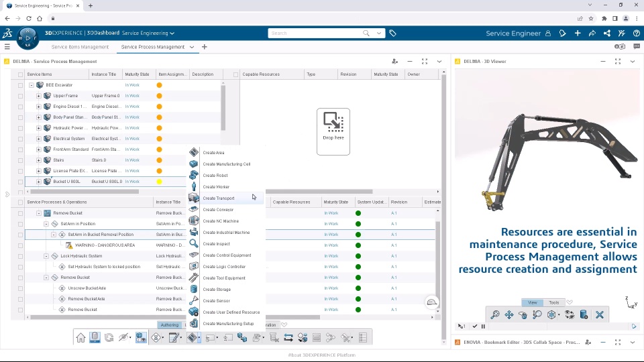Tick the checkbox for BEE Excavator row

(x=21, y=85)
